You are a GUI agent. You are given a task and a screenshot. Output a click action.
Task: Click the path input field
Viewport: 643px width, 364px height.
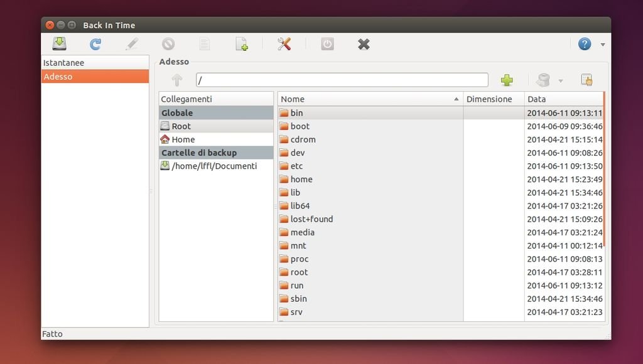point(342,80)
